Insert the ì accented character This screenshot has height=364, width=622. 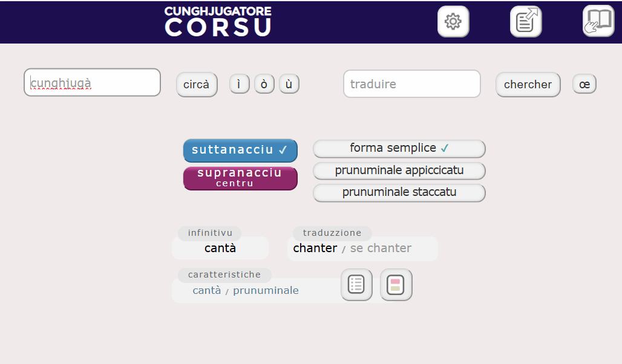(239, 84)
